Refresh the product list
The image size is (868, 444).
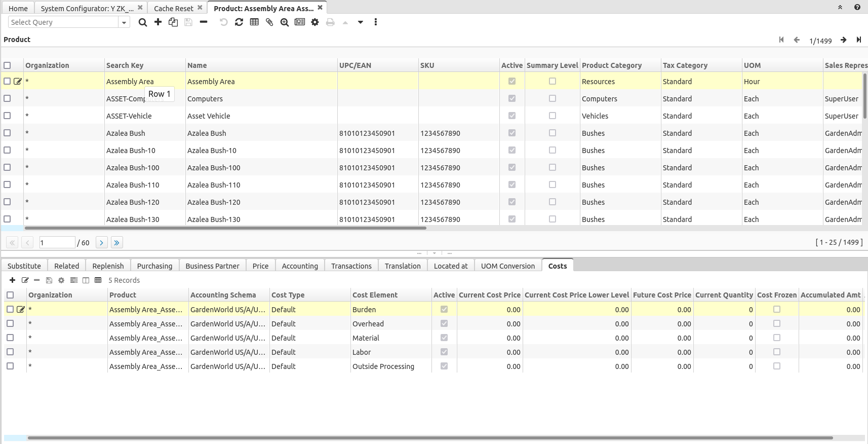(239, 22)
